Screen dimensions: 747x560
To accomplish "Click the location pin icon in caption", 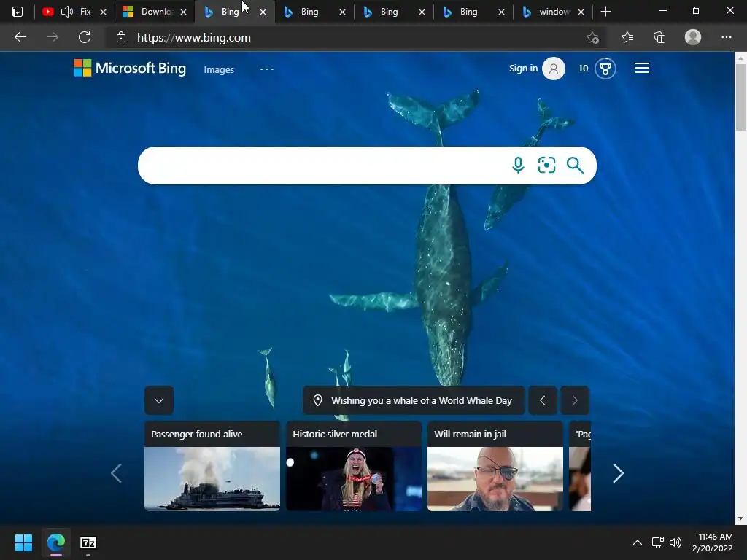I will coord(318,400).
